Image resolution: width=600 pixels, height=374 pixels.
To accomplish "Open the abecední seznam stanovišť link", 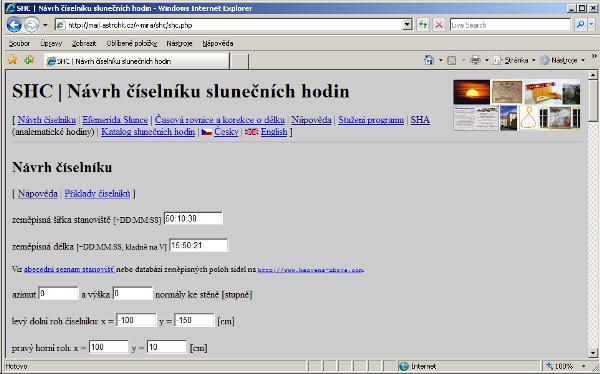I will 69,269.
